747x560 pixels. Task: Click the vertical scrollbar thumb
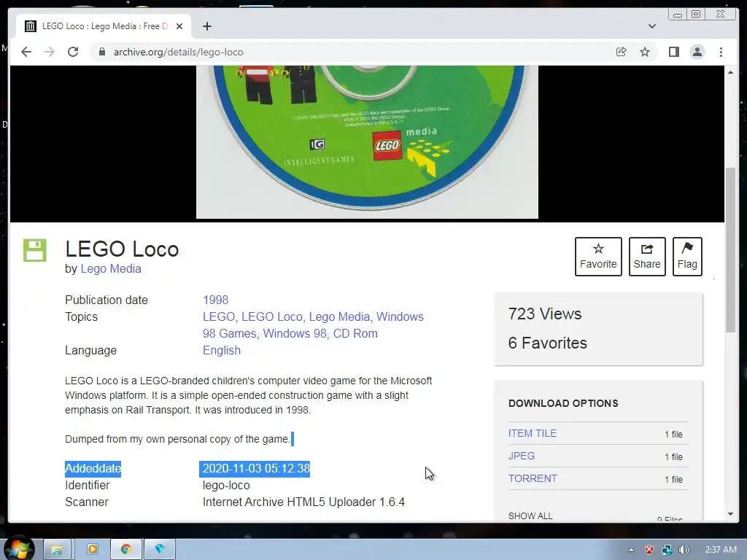point(730,249)
